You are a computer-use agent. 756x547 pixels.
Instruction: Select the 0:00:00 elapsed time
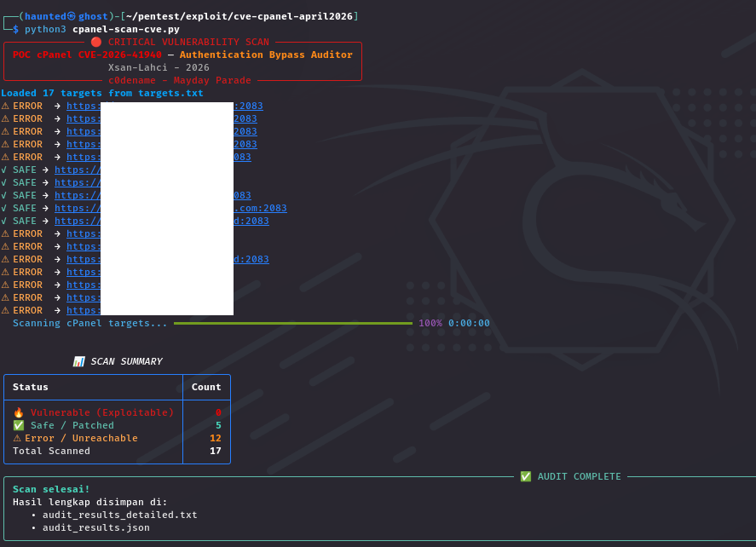click(469, 324)
